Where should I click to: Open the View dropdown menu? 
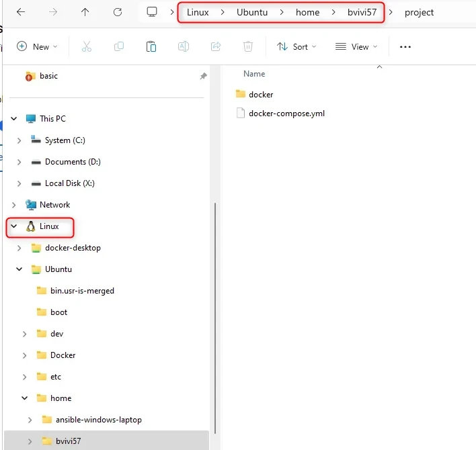[x=356, y=46]
